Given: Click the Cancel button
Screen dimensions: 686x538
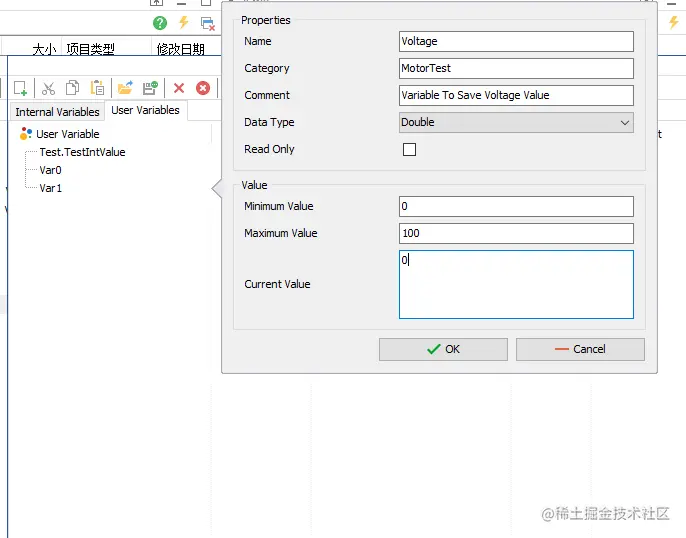Looking at the screenshot, I should click(580, 349).
